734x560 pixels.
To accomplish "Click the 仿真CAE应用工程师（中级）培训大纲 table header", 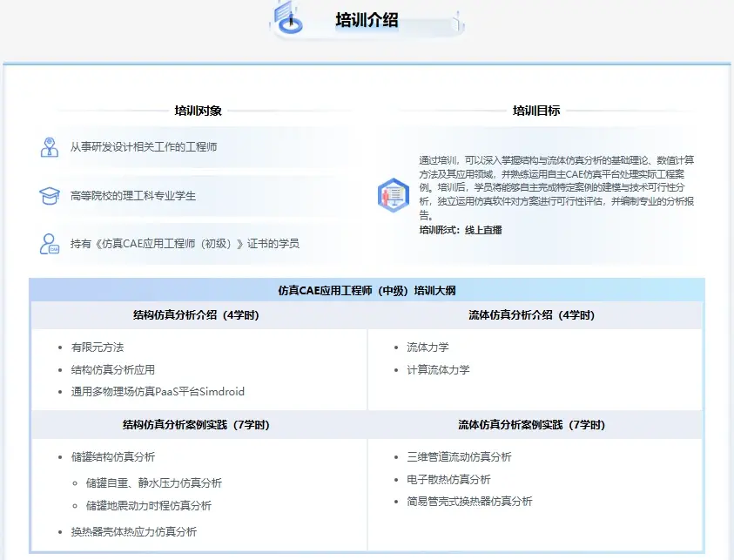I will [x=367, y=290].
